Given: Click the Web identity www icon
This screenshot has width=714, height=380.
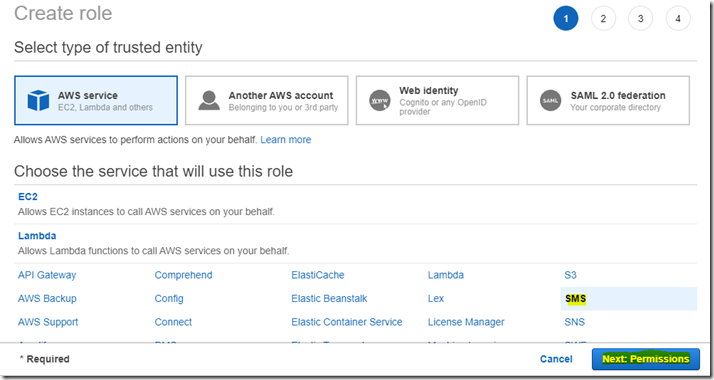Looking at the screenshot, I should coord(380,101).
